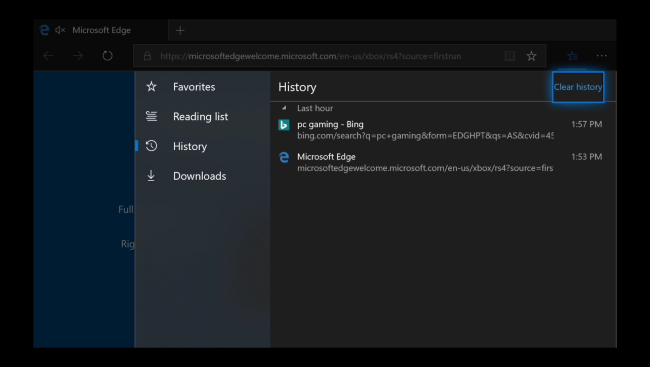Click the Favorites star icon in sidebar

(x=151, y=87)
